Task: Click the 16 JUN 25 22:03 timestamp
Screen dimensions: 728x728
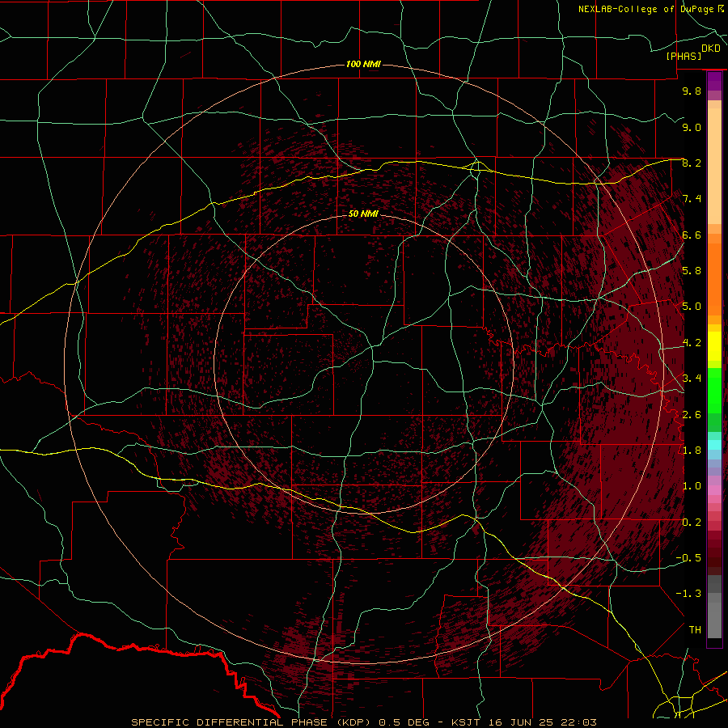Action: point(542,722)
